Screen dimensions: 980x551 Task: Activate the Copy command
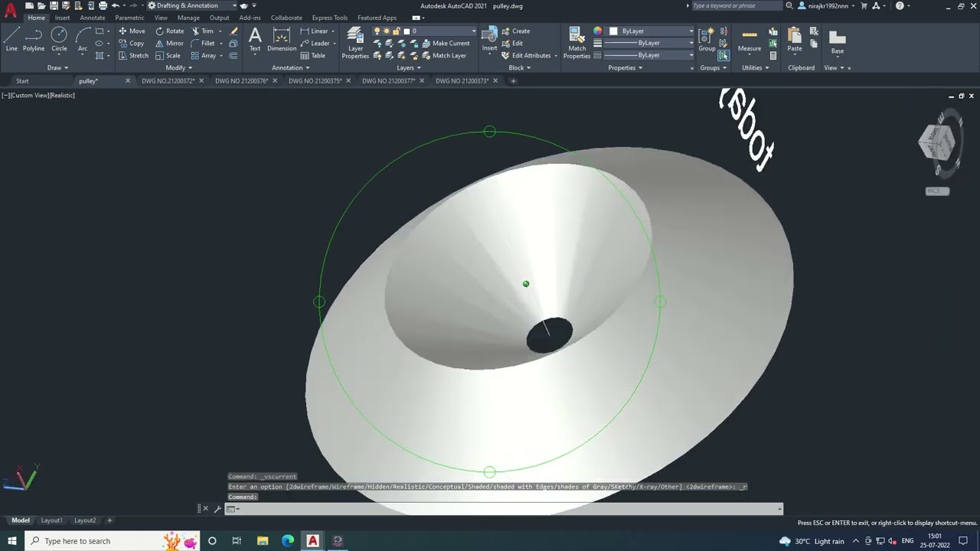pyautogui.click(x=132, y=44)
